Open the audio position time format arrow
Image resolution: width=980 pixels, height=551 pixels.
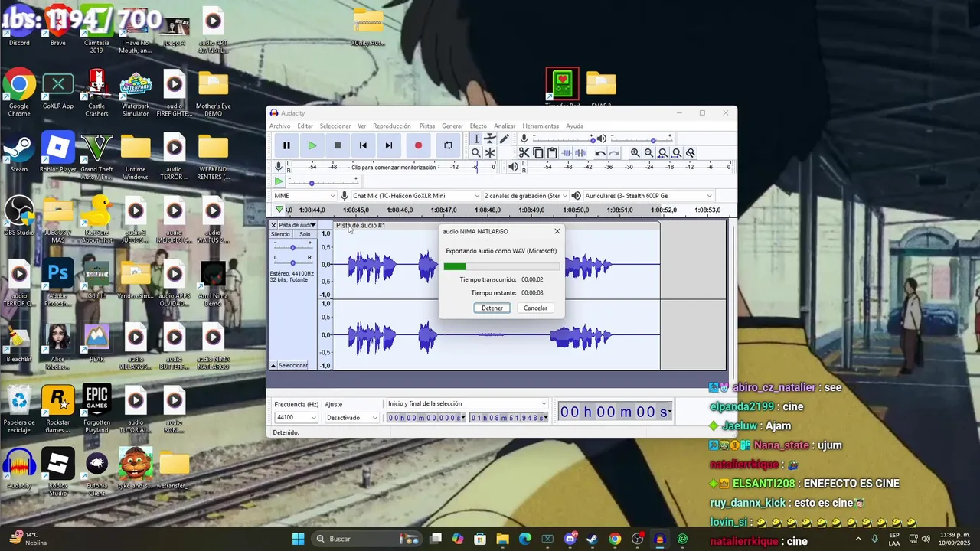tap(670, 412)
